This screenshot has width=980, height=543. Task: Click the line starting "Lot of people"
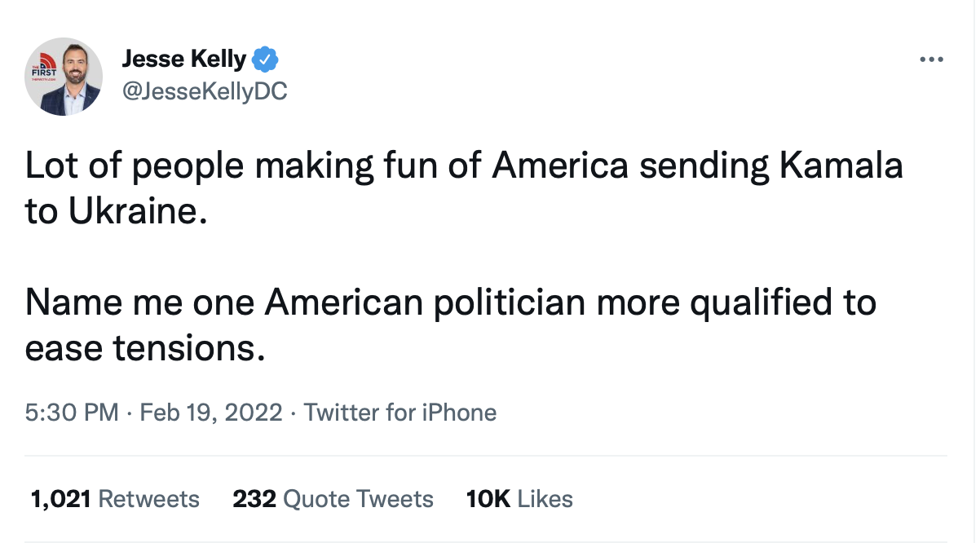pyautogui.click(x=465, y=166)
